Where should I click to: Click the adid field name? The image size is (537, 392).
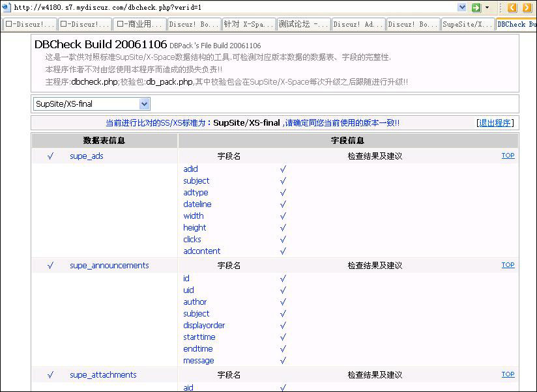coord(190,169)
